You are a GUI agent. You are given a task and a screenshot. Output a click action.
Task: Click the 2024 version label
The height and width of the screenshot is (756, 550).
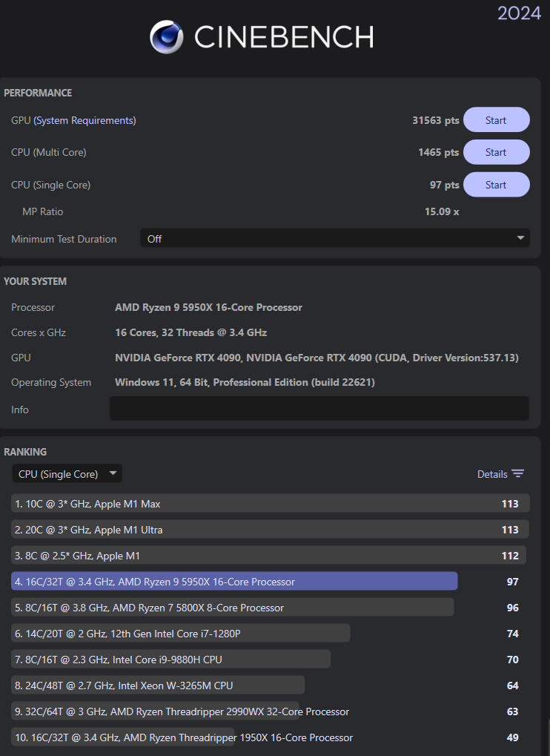pos(519,13)
